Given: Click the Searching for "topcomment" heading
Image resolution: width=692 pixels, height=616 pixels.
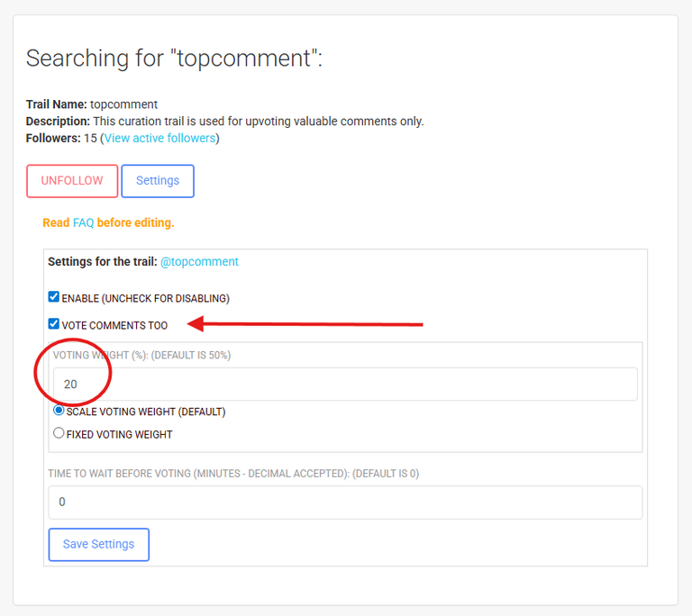Looking at the screenshot, I should coord(174,58).
